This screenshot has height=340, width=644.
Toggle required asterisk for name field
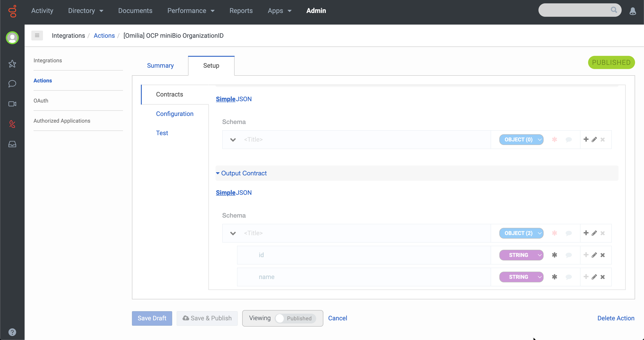click(554, 277)
